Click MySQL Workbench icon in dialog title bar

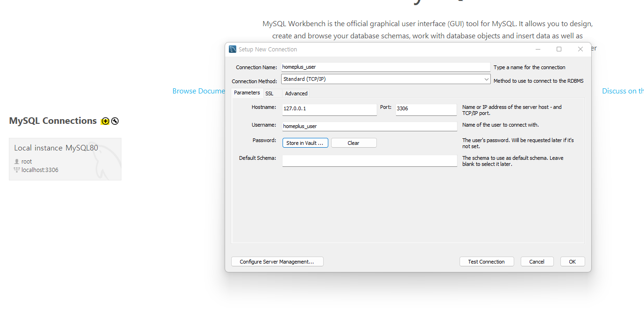click(233, 49)
